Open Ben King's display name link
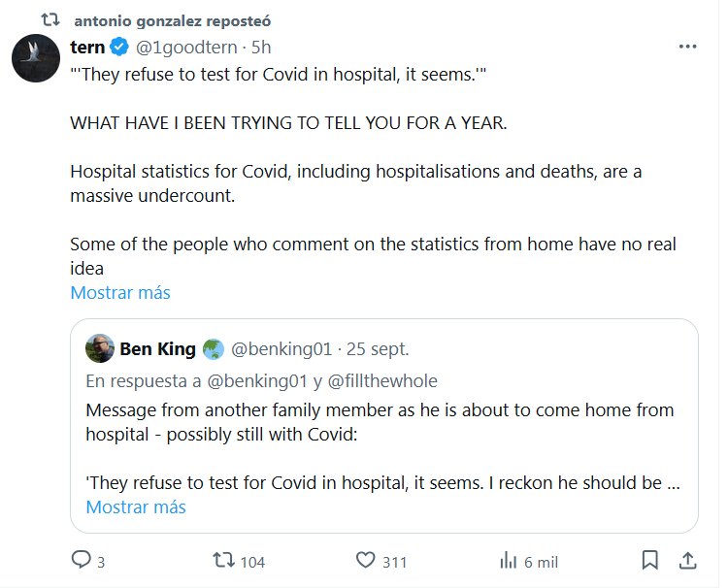The image size is (728, 588). click(158, 348)
